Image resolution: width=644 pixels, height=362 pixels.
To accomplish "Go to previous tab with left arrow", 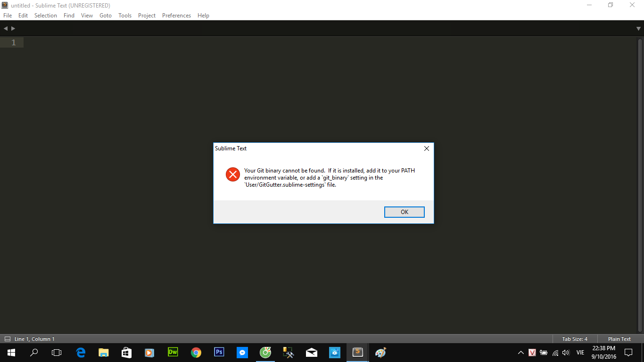I will tap(6, 29).
